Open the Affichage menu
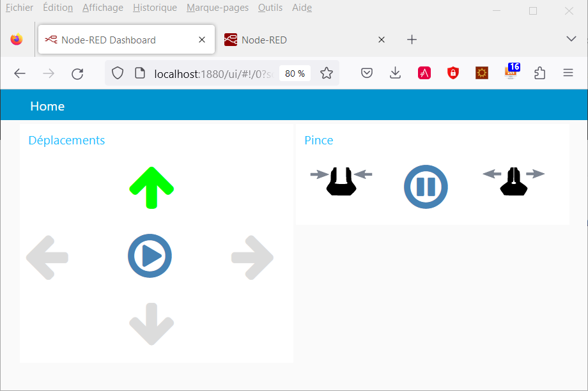The width and height of the screenshot is (588, 391). tap(103, 8)
